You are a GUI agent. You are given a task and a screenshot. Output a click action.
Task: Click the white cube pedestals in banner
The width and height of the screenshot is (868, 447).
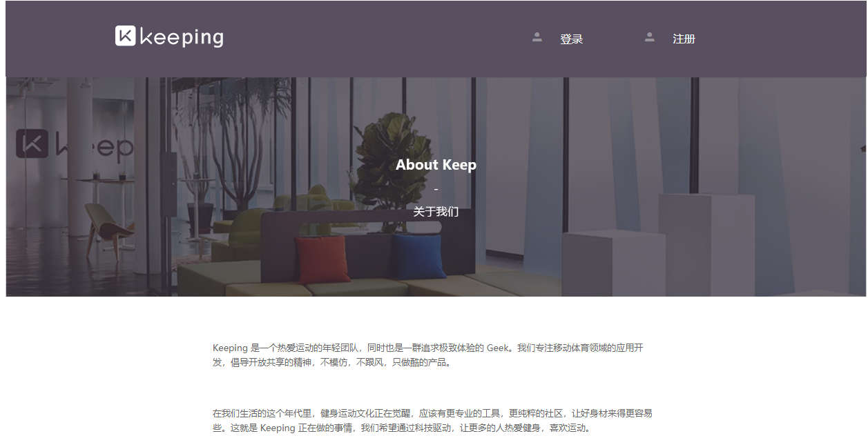659,246
